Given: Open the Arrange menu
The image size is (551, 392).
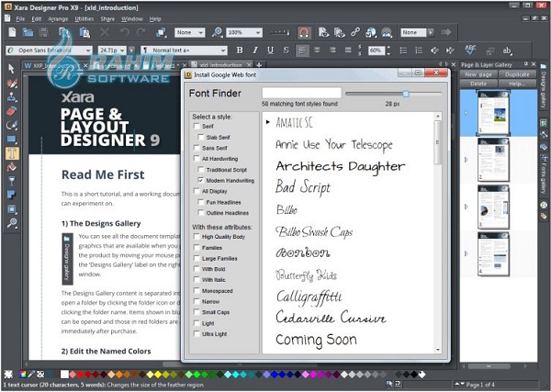Looking at the screenshot, I should (58, 19).
